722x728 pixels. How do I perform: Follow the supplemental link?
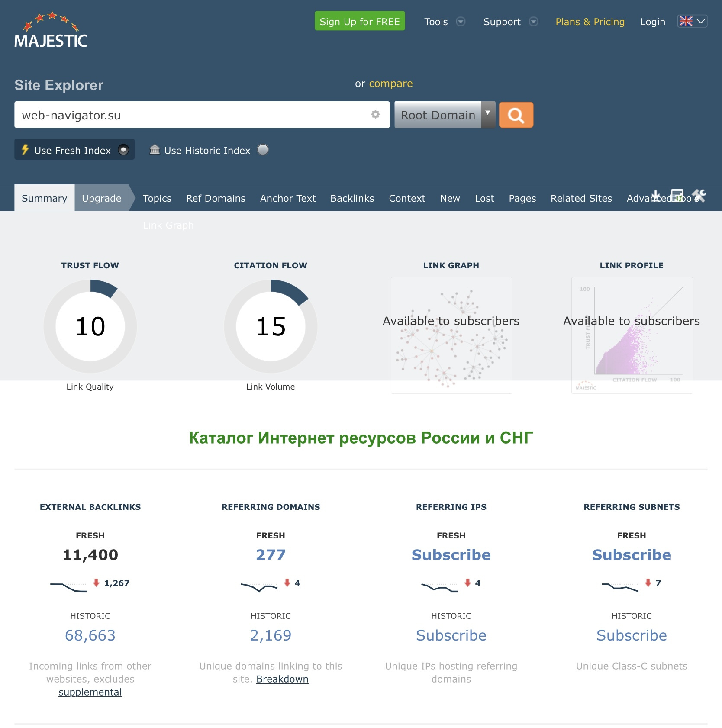point(90,692)
